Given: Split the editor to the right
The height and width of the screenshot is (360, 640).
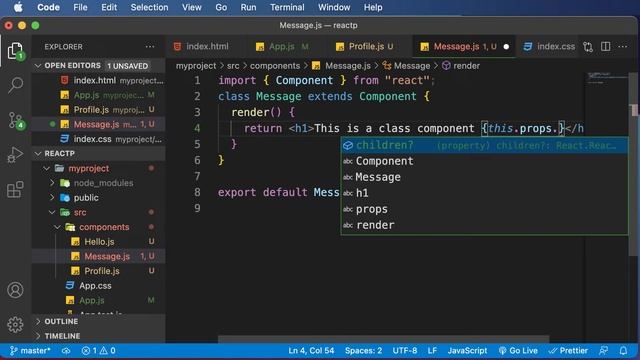Looking at the screenshot, I should tap(606, 47).
